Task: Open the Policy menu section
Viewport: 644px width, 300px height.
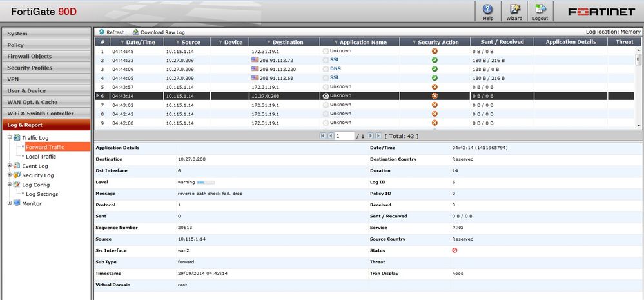Action: 46,45
